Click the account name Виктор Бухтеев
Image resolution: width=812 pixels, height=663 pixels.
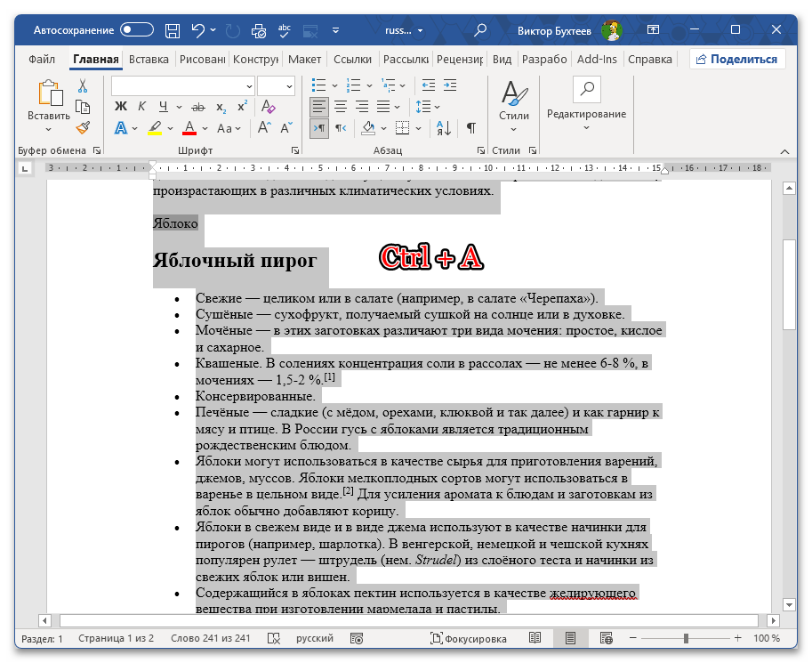click(554, 30)
